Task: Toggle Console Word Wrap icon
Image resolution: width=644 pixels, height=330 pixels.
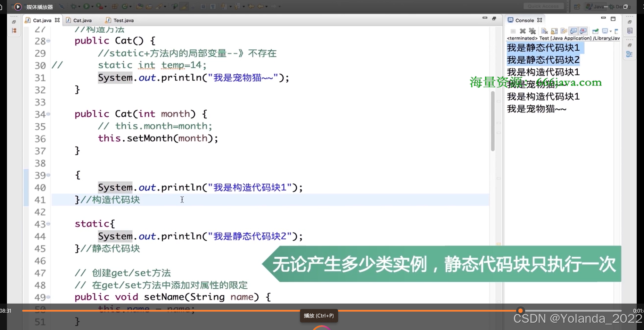Action: 564,31
